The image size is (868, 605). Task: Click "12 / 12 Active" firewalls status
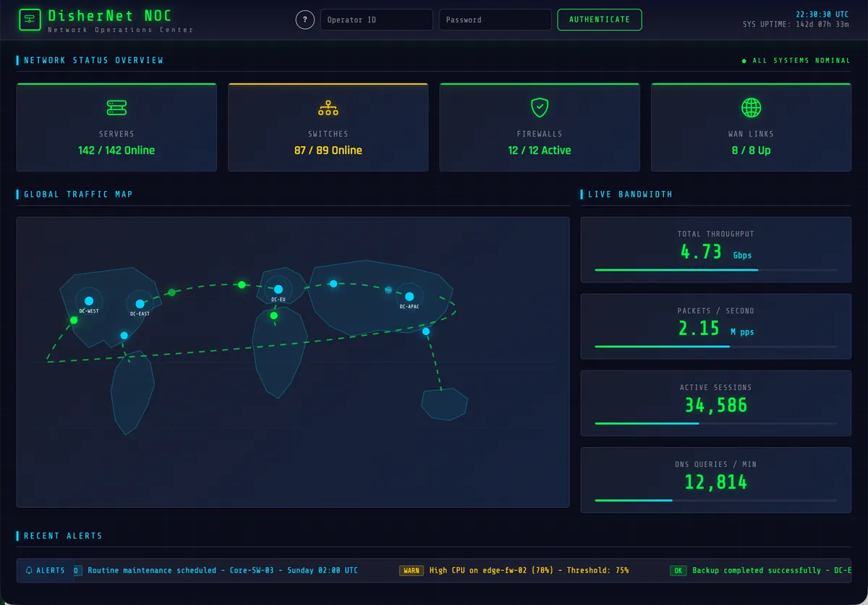540,151
